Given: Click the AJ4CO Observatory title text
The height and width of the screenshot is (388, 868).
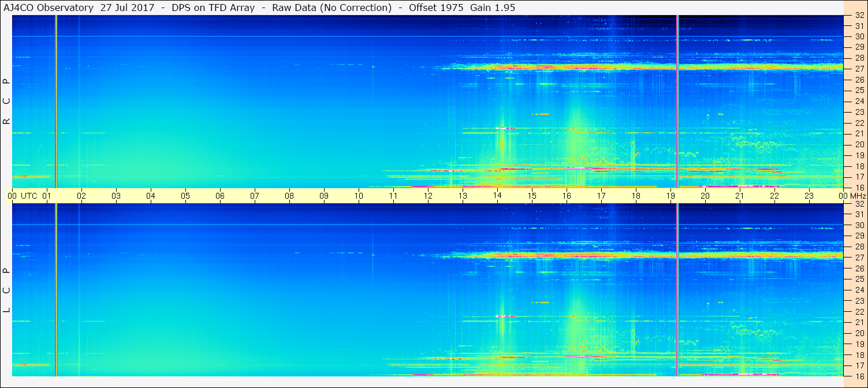Looking at the screenshot, I should [x=49, y=8].
